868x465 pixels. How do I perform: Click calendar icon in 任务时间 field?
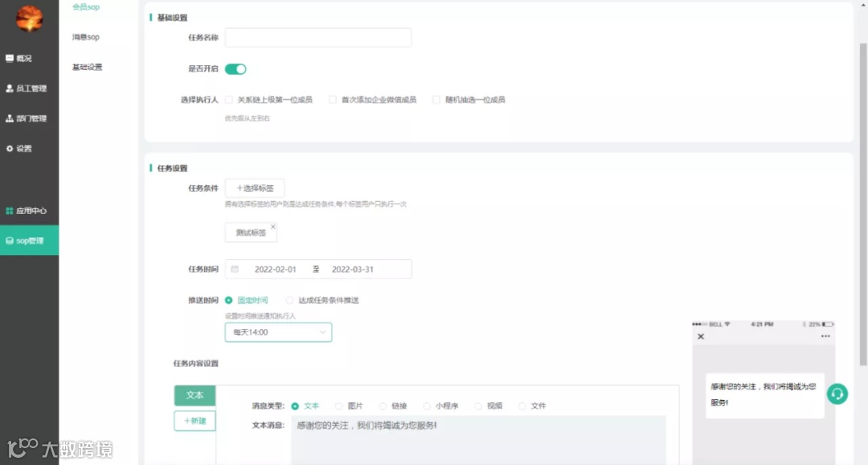pyautogui.click(x=235, y=270)
